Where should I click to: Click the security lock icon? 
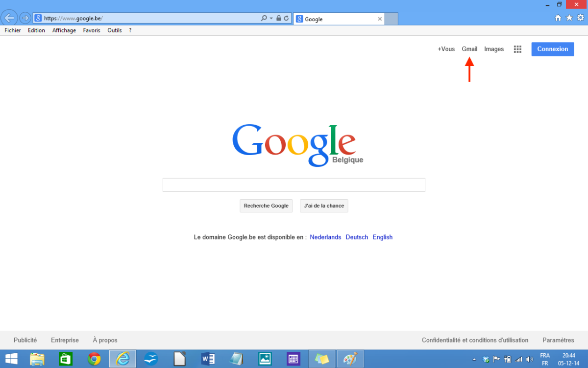pos(279,18)
